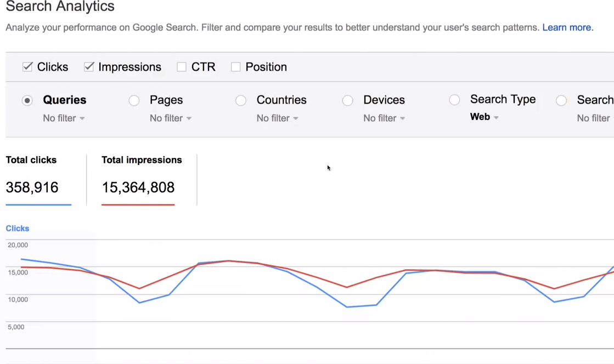The height and width of the screenshot is (364, 614).
Task: Select the Queries radio button
Action: 27,100
